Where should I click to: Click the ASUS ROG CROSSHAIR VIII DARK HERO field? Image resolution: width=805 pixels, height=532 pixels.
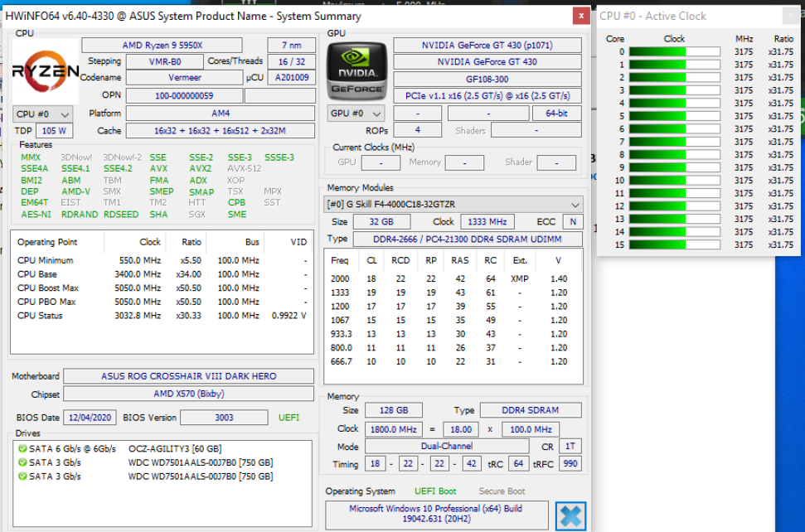[188, 376]
